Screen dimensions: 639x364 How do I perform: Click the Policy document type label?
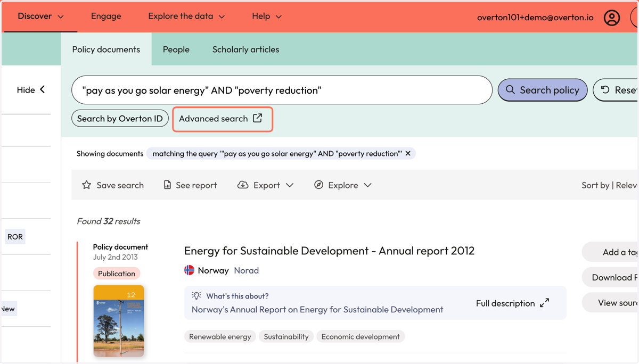pyautogui.click(x=120, y=247)
